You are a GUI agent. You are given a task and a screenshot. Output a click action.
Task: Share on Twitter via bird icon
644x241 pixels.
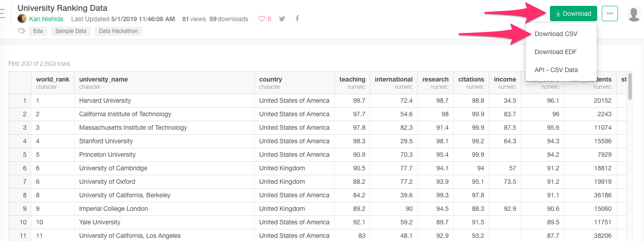[x=282, y=19]
